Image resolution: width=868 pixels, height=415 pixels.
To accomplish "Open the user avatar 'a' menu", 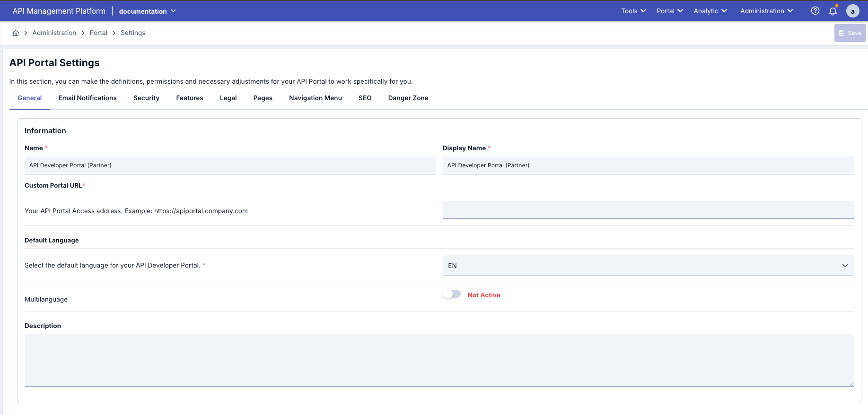I will [x=853, y=11].
